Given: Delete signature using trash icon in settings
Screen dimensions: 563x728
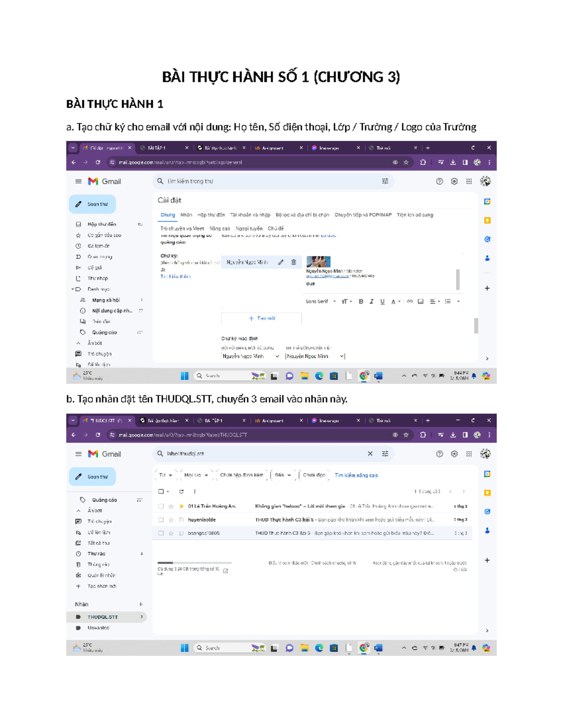Looking at the screenshot, I should tap(294, 263).
